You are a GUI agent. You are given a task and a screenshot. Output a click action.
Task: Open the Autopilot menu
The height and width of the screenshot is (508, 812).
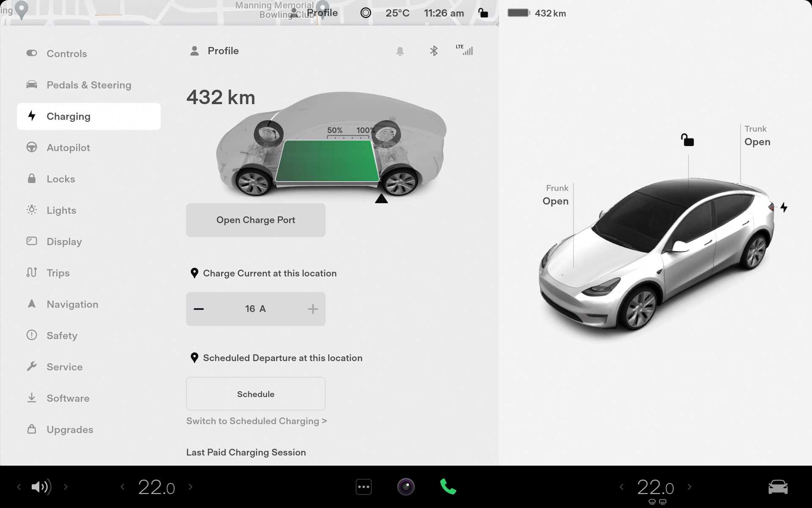(x=68, y=148)
